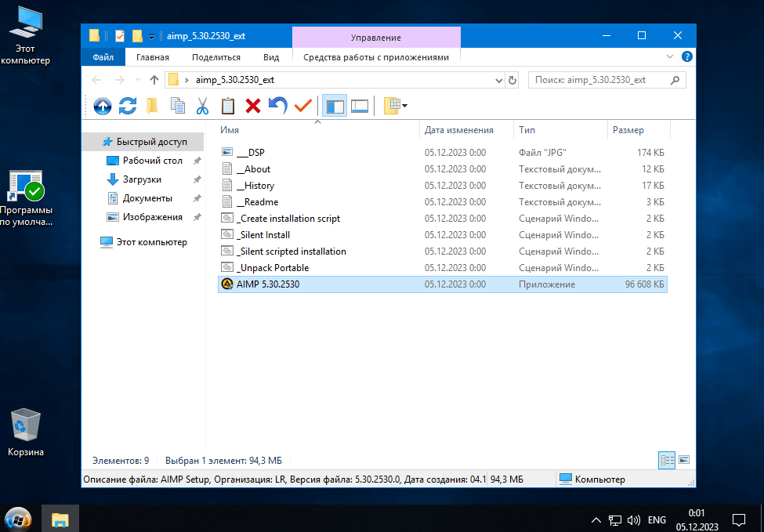Open the volume speaker tray icon
Viewport: 764px width, 532px height.
click(x=633, y=519)
